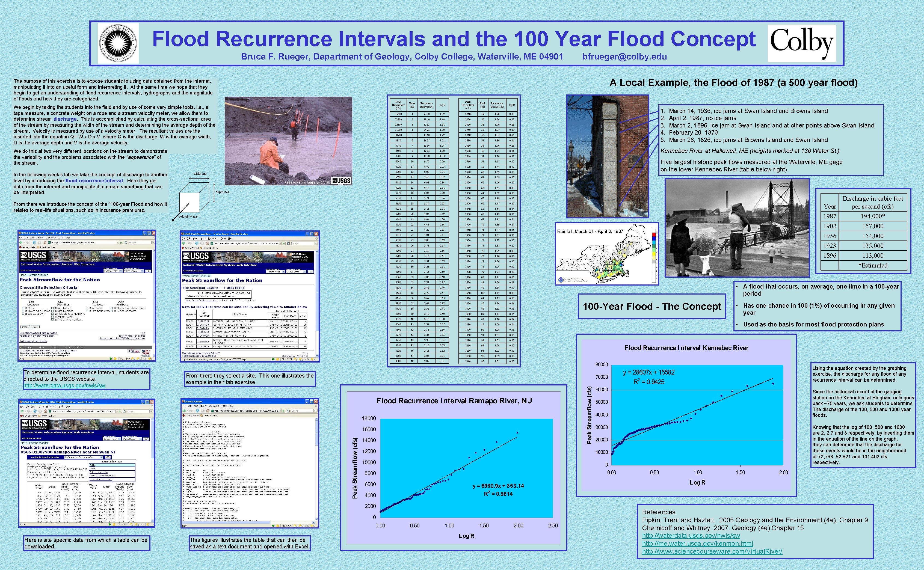Click Back arrow in plain-text Mozilla Firefox window
The height and width of the screenshot is (570, 924).
184,411
